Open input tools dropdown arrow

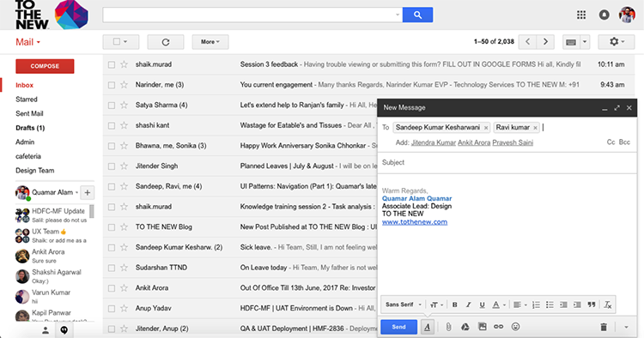point(585,42)
